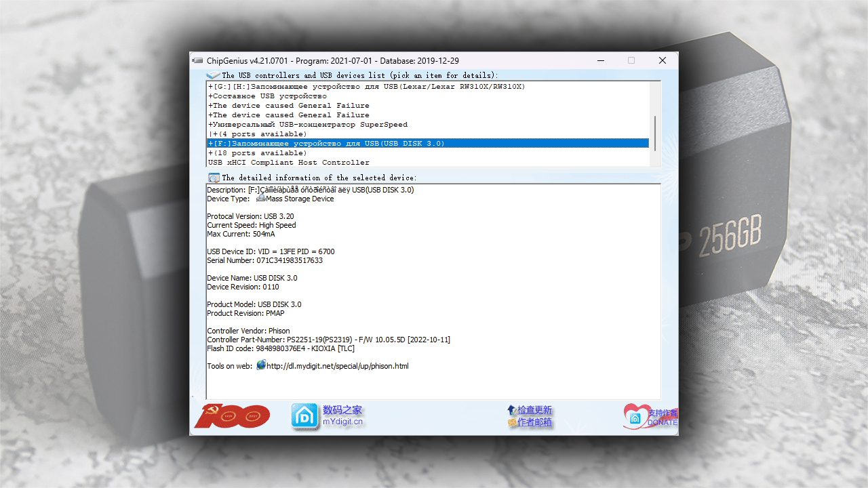The image size is (868, 488).
Task: Select USB xHCI Compliant Host Controller row
Action: coord(427,163)
